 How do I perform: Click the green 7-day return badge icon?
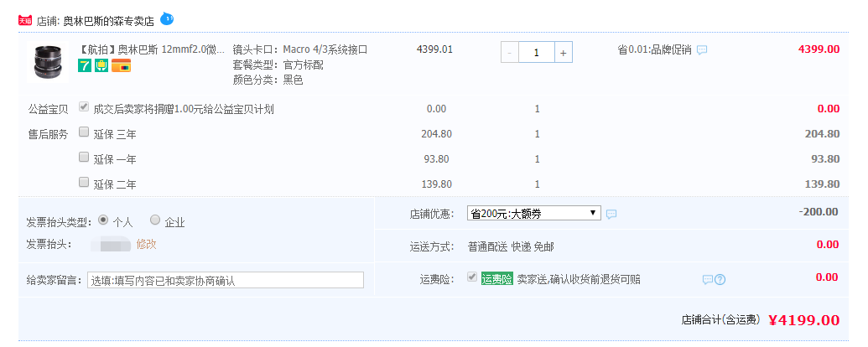click(85, 66)
